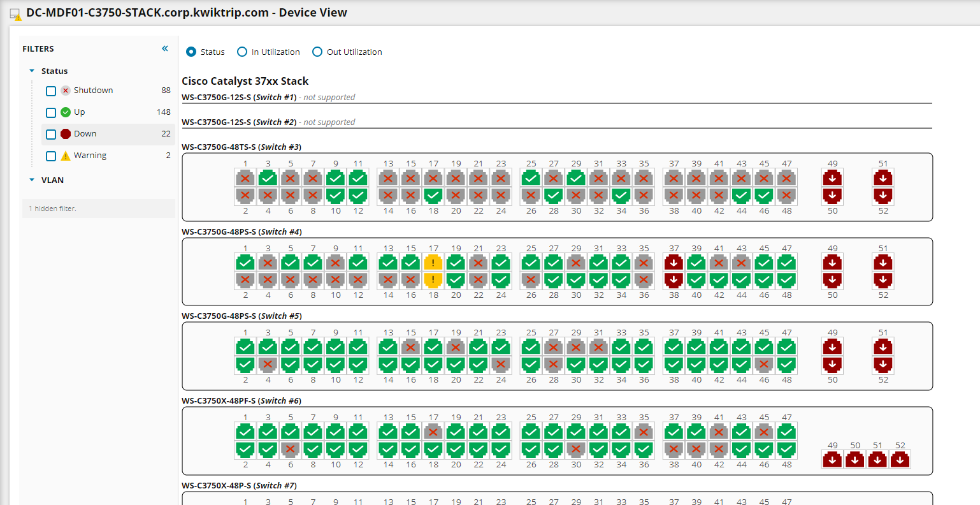Click down port 49 on Switch #6
This screenshot has height=505, width=980.
pyautogui.click(x=832, y=459)
